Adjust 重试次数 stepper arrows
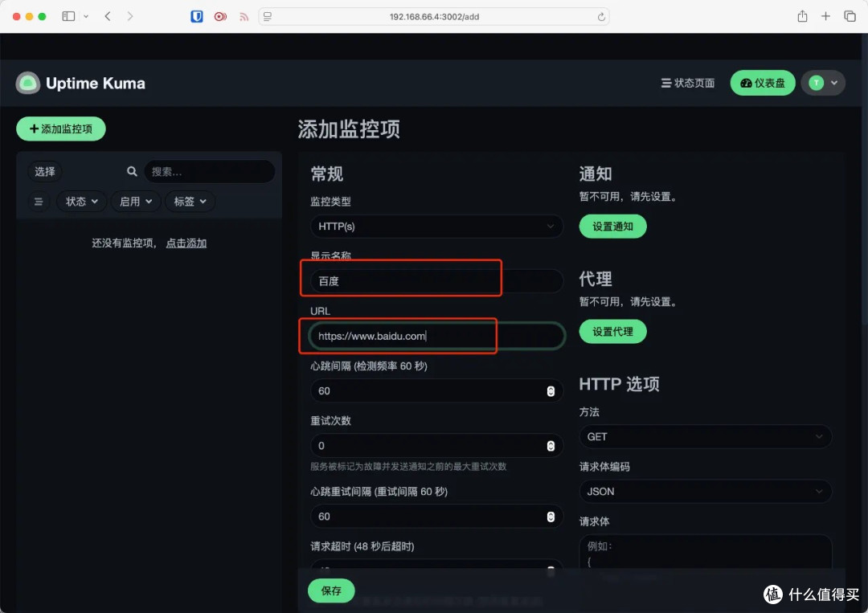The image size is (868, 613). point(551,446)
